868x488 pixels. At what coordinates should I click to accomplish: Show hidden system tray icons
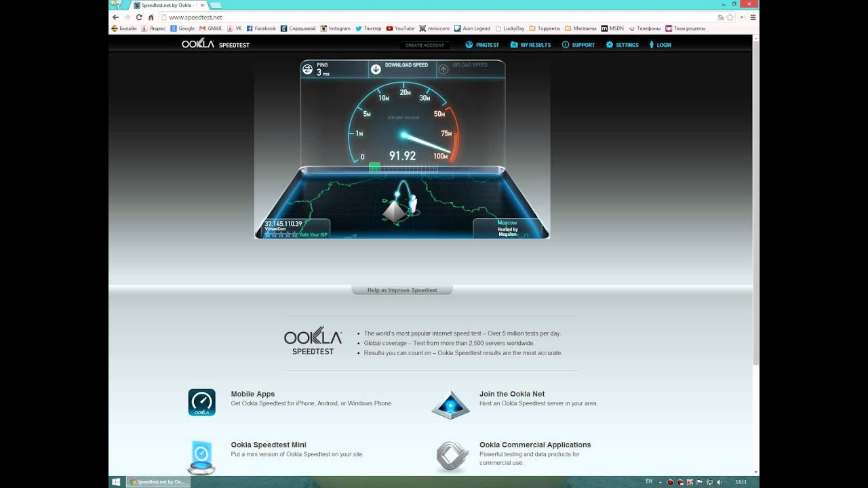point(660,482)
